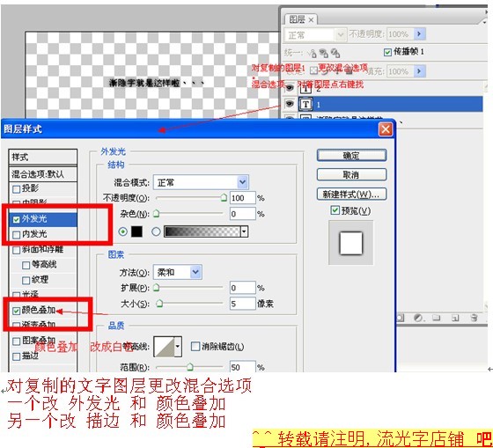Click text layer 1's T thumbnail
The height and width of the screenshot is (448, 493).
coord(305,104)
